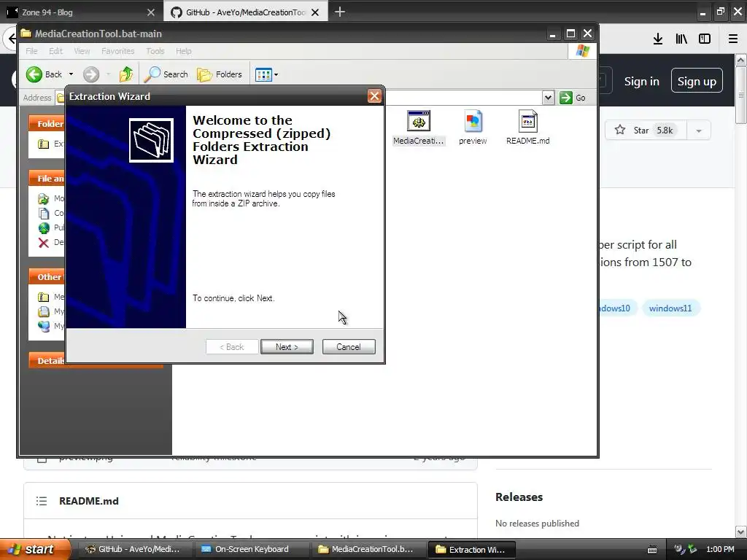Close the Extraction Wizard with the X button
This screenshot has width=747, height=560.
coord(374,96)
